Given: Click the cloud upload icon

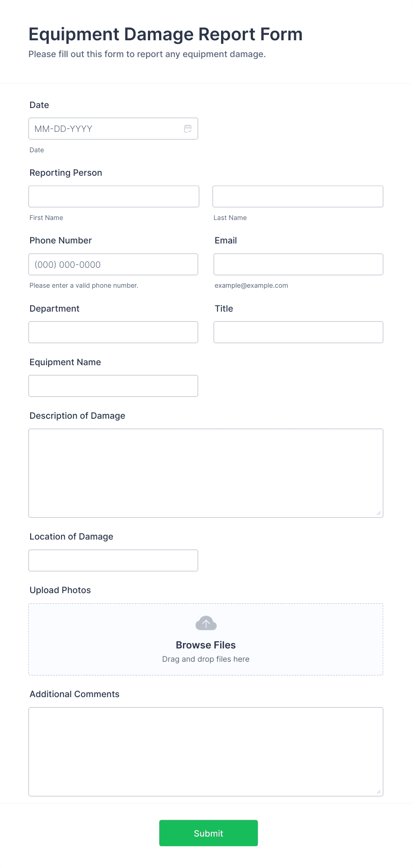Looking at the screenshot, I should coord(206,623).
